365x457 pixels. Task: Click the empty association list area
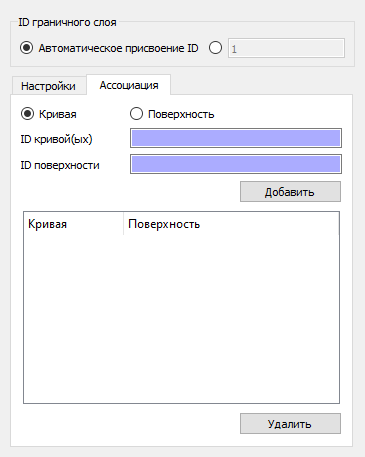pos(181,319)
